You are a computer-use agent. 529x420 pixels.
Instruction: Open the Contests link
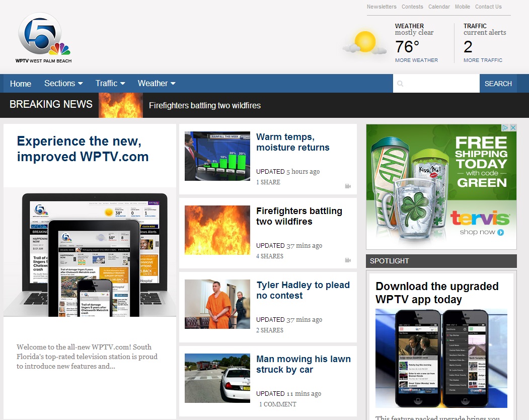(x=412, y=7)
